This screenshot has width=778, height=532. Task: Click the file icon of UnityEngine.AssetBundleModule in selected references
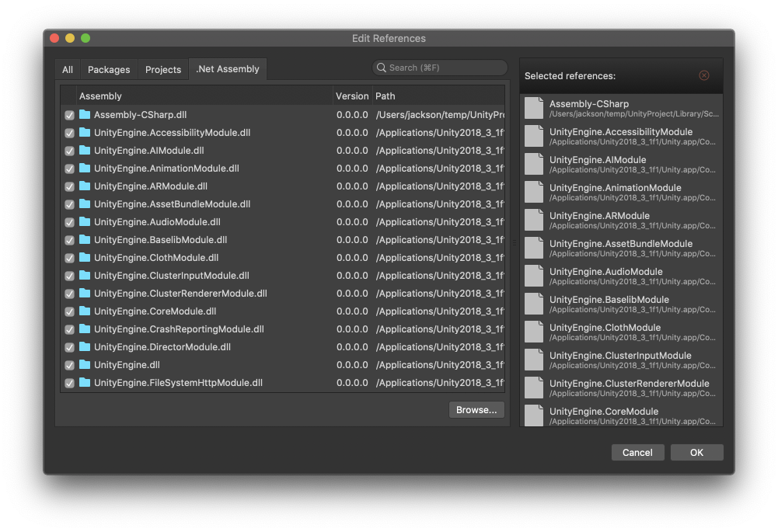point(535,248)
